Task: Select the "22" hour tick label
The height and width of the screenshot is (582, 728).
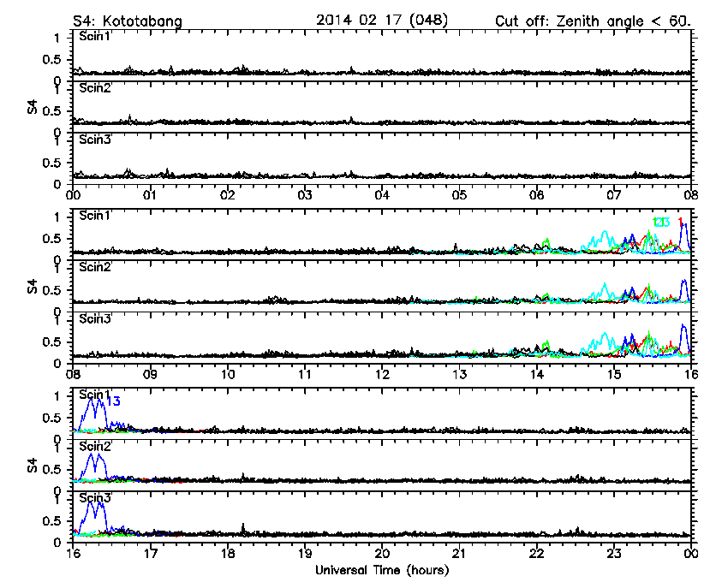Action: [537, 554]
